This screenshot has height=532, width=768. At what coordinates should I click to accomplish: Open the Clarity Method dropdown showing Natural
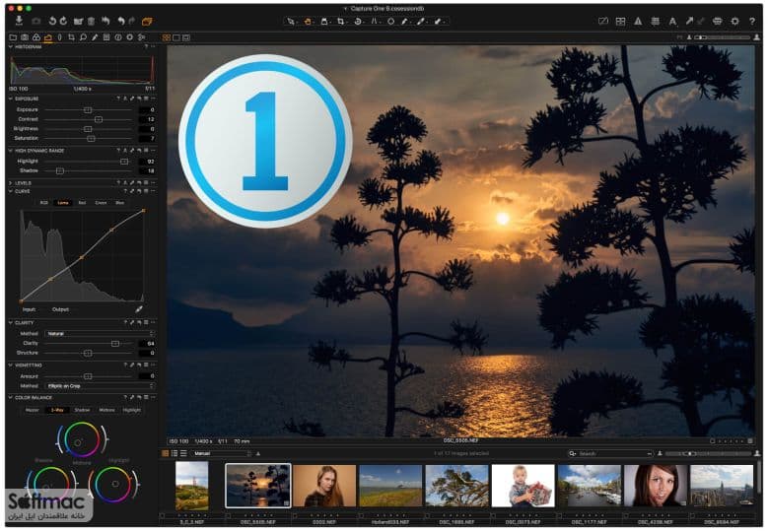pos(100,334)
